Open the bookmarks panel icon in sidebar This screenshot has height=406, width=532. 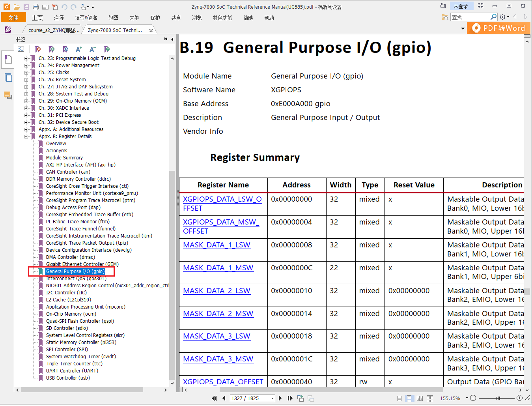(8, 60)
